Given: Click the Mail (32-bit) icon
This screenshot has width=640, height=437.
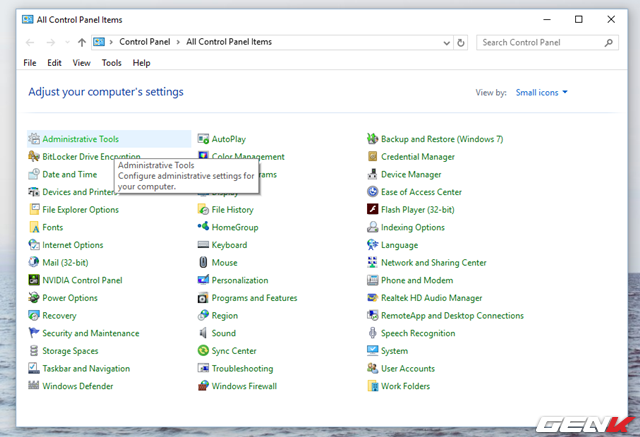Looking at the screenshot, I should click(34, 262).
